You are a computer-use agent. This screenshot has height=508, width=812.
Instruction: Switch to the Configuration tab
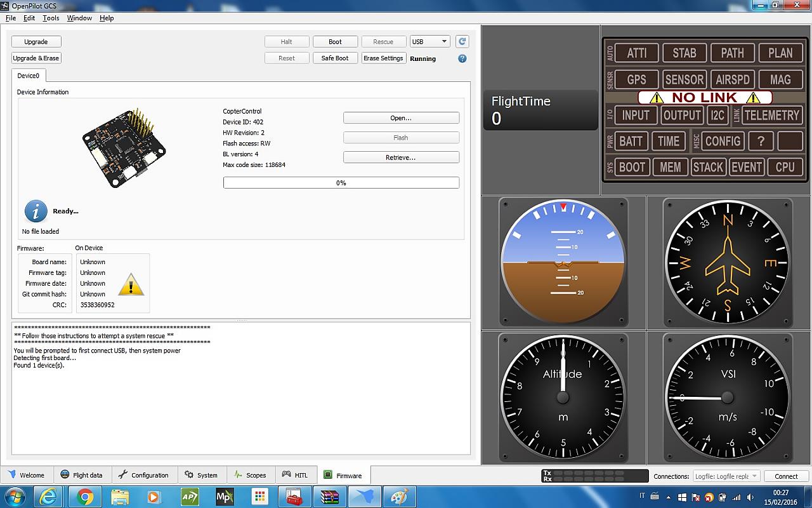(x=143, y=475)
